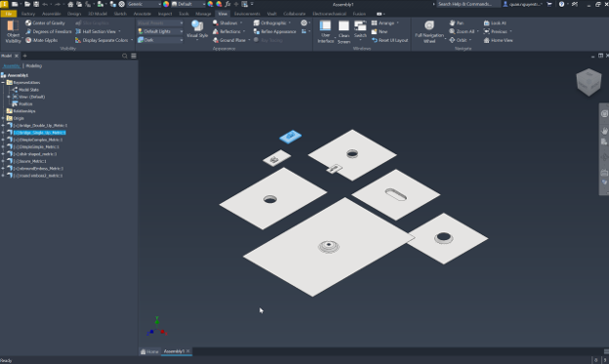609x364 pixels.
Task: Select DimpleComplex_Metric:1 in browser
Action: 38,140
